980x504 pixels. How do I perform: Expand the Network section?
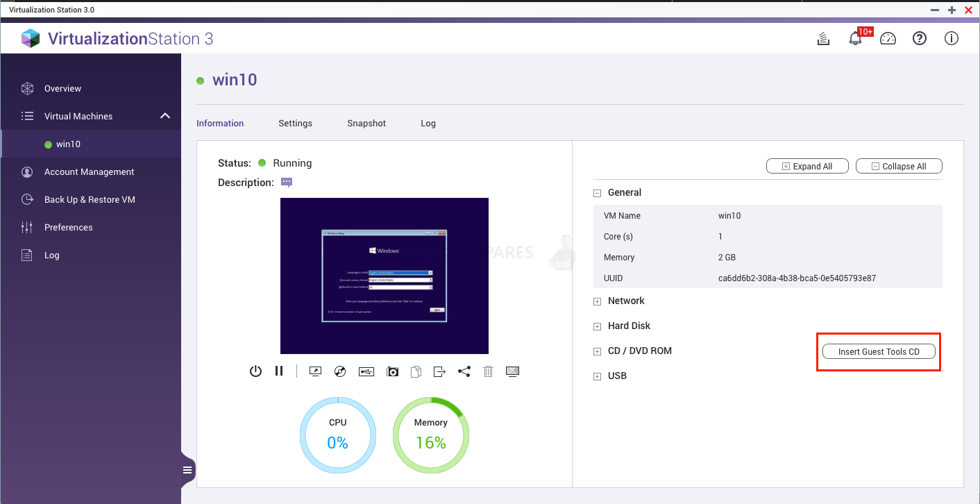pos(597,301)
